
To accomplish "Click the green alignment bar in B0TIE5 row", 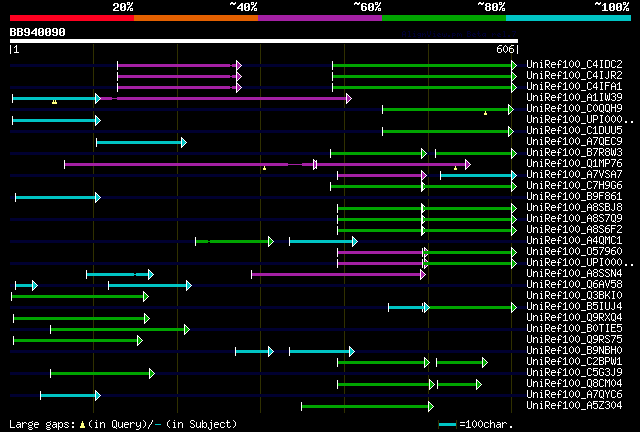I will point(120,330).
